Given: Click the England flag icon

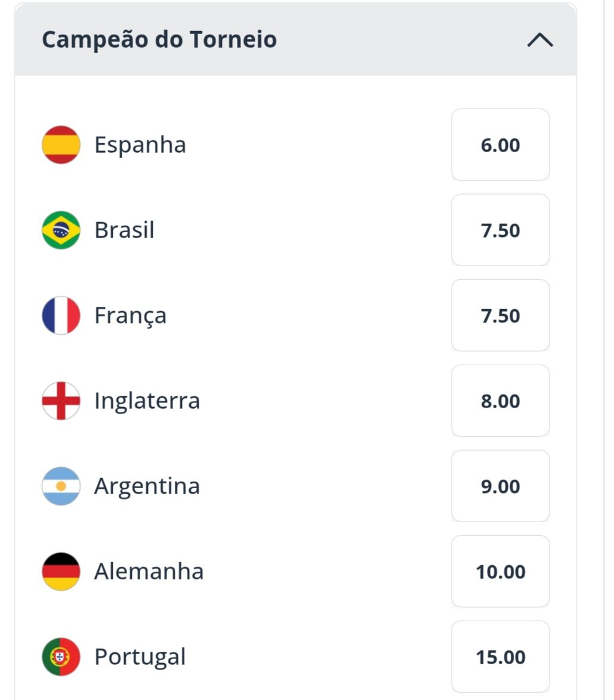Looking at the screenshot, I should 61,400.
